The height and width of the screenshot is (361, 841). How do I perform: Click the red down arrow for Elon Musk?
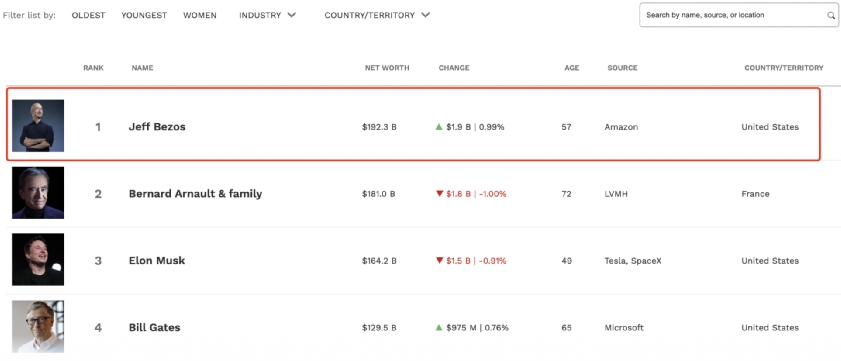(439, 261)
